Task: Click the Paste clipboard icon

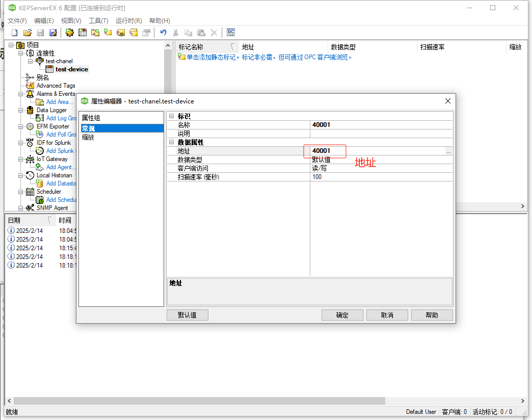Action: pyautogui.click(x=201, y=33)
